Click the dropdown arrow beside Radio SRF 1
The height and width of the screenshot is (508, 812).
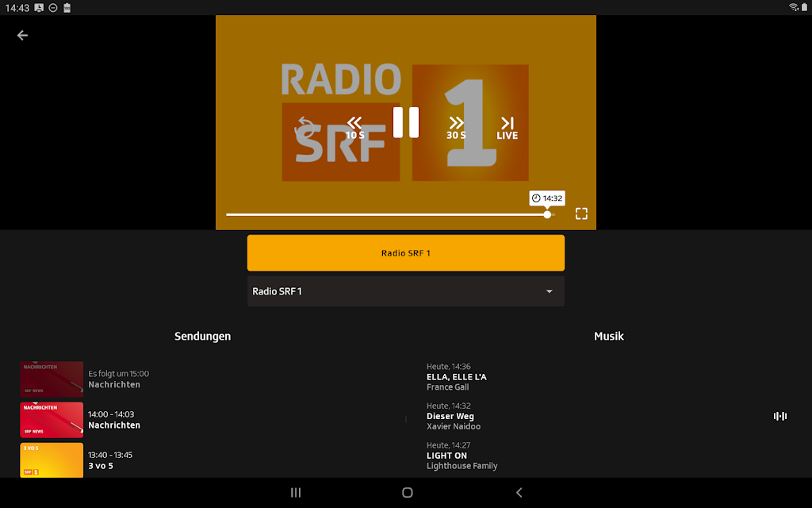(x=550, y=291)
